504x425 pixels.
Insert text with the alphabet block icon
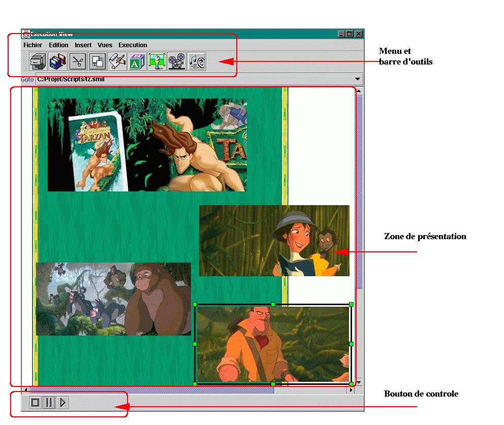pyautogui.click(x=137, y=61)
